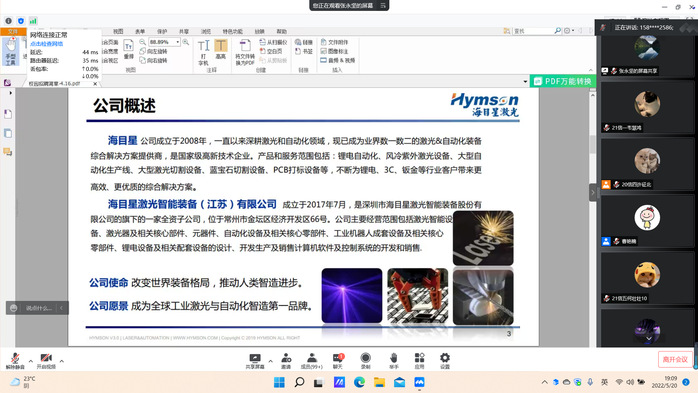Click the PDF万能转换 green button
The image size is (698, 393).
(563, 81)
